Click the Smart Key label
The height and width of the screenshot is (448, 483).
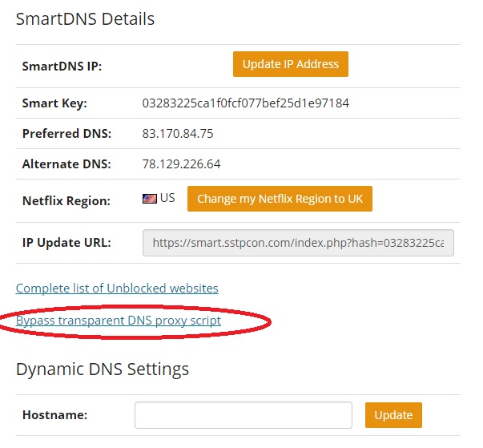pos(54,103)
